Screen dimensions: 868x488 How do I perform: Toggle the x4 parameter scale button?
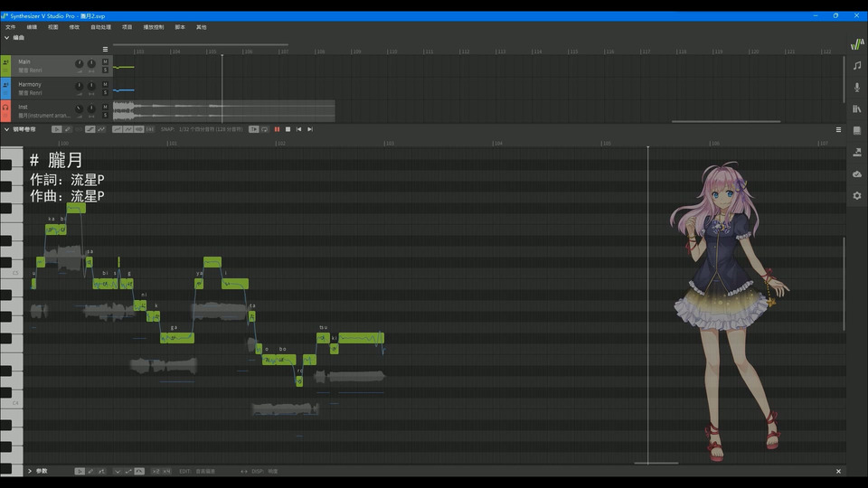pos(166,472)
